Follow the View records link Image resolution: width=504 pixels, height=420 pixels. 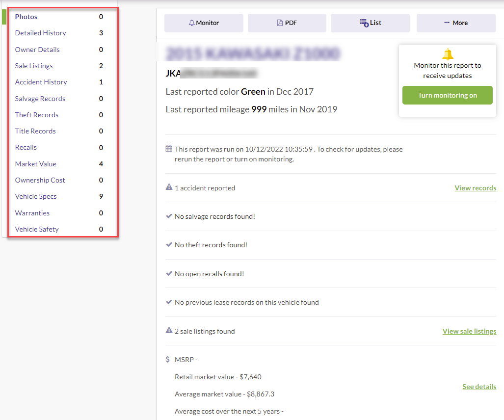pos(476,188)
